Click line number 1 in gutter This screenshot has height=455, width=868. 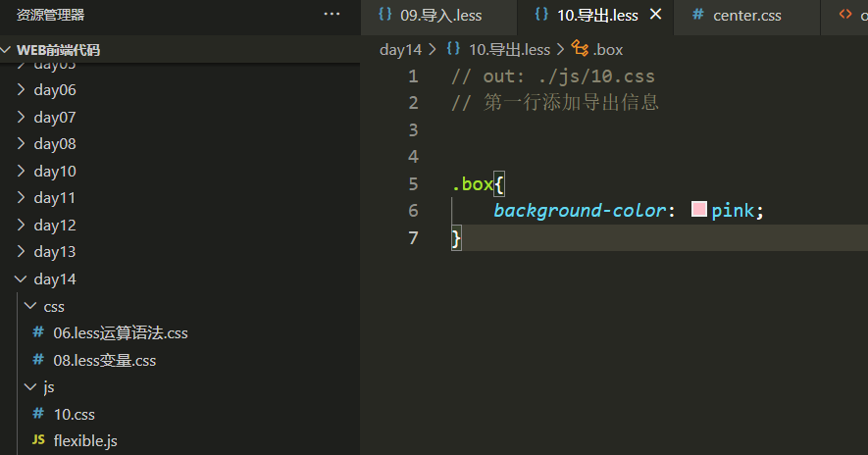point(413,76)
